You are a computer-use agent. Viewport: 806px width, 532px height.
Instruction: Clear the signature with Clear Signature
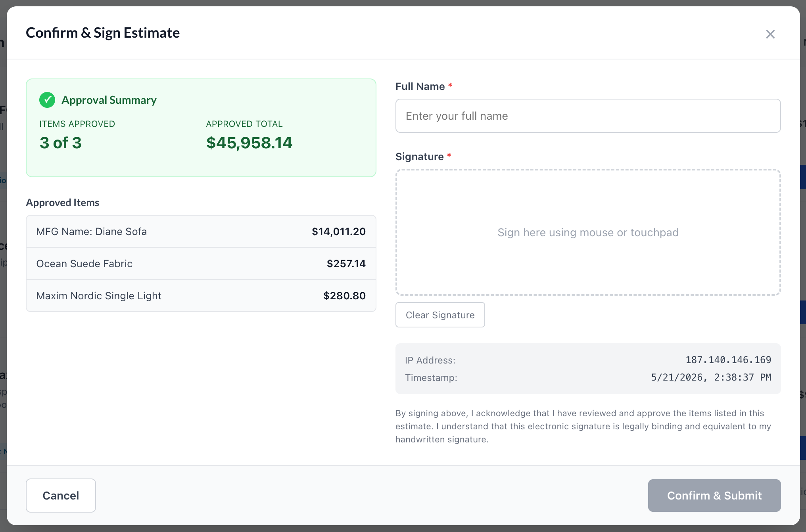pos(440,315)
